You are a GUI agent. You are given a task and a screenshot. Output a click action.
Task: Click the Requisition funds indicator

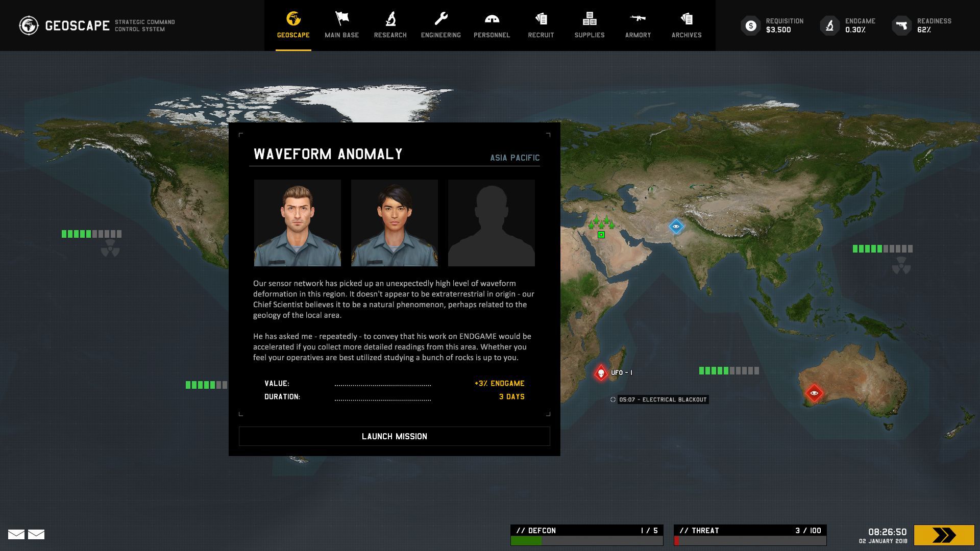point(773,26)
